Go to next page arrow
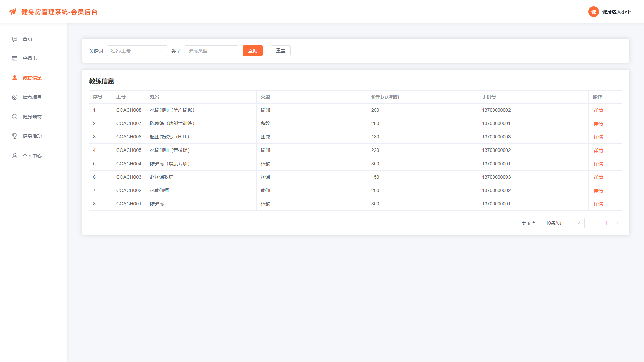 tap(616, 223)
